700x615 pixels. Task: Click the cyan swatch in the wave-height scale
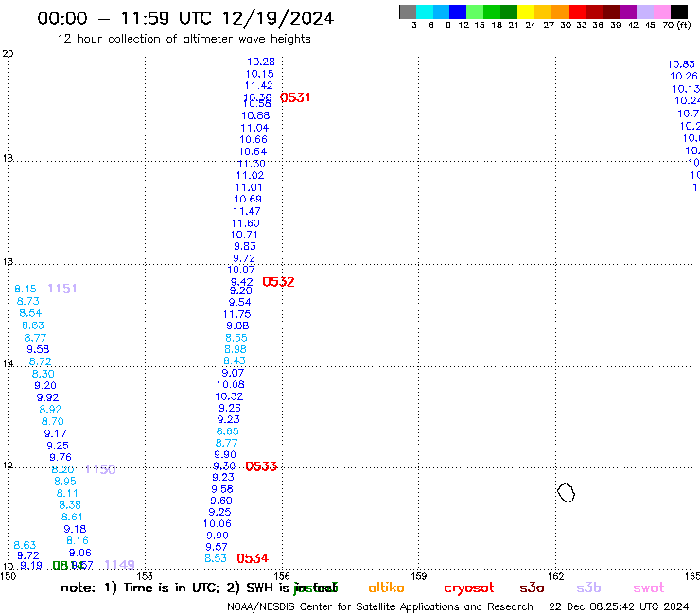(x=425, y=11)
